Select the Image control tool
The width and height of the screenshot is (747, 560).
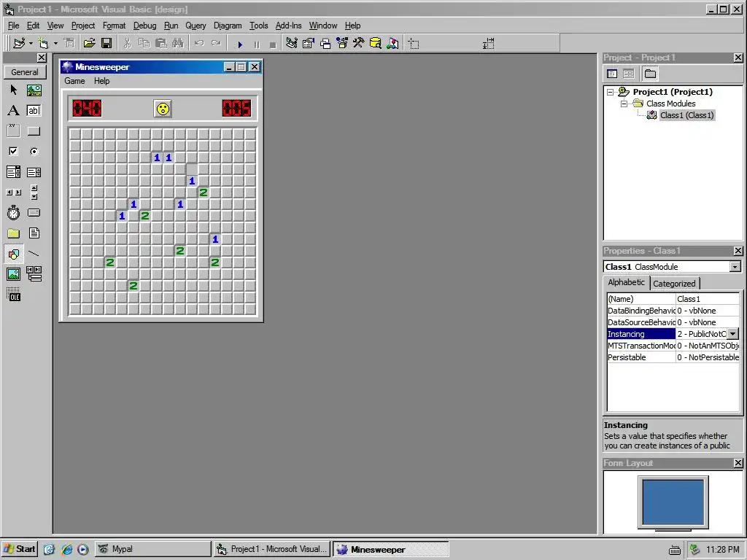pyautogui.click(x=13, y=274)
